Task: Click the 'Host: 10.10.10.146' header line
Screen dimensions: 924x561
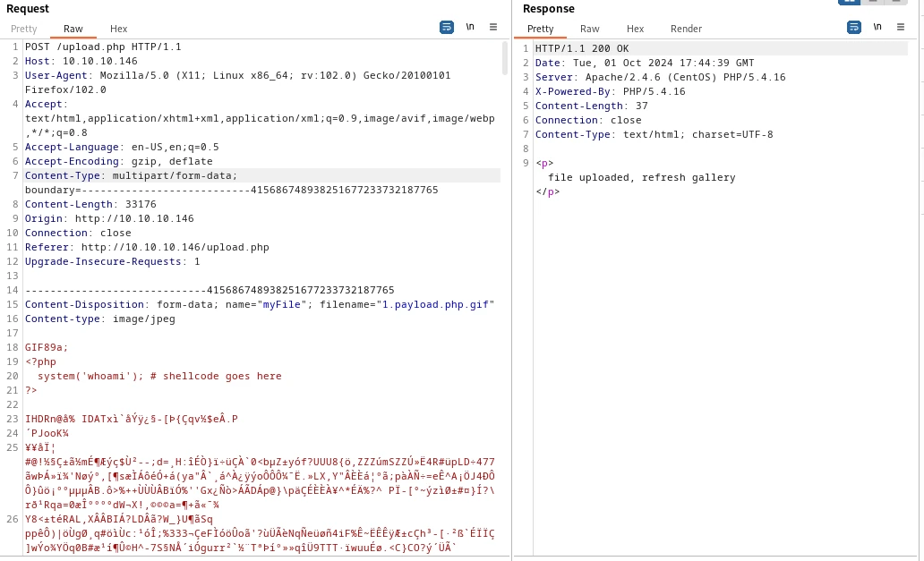Action: [81, 61]
